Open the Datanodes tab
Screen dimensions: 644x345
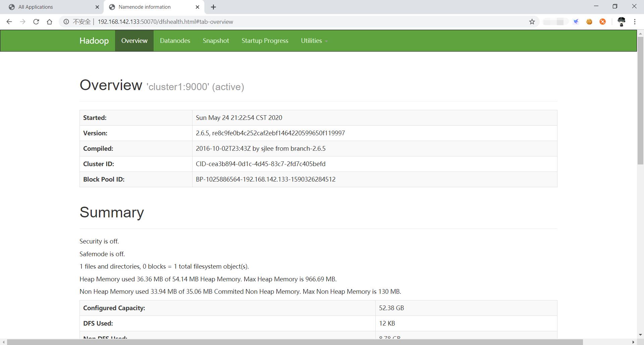tap(175, 41)
